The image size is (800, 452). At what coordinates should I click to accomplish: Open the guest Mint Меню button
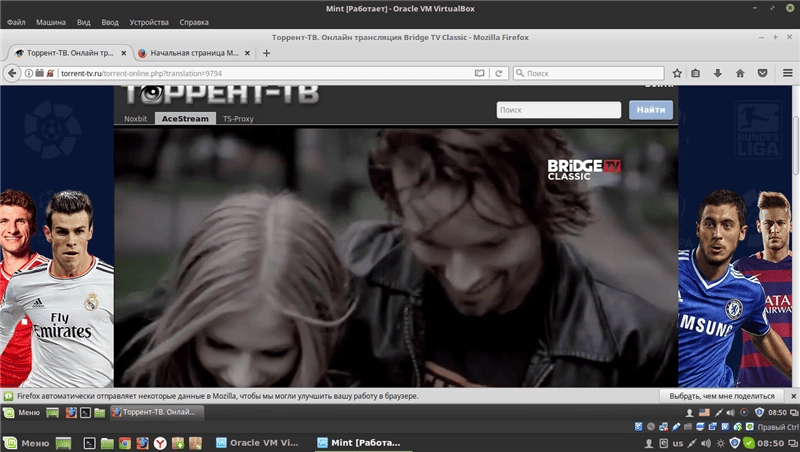pyautogui.click(x=21, y=412)
